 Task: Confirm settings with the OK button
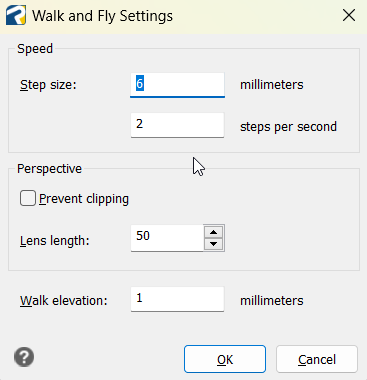click(225, 359)
